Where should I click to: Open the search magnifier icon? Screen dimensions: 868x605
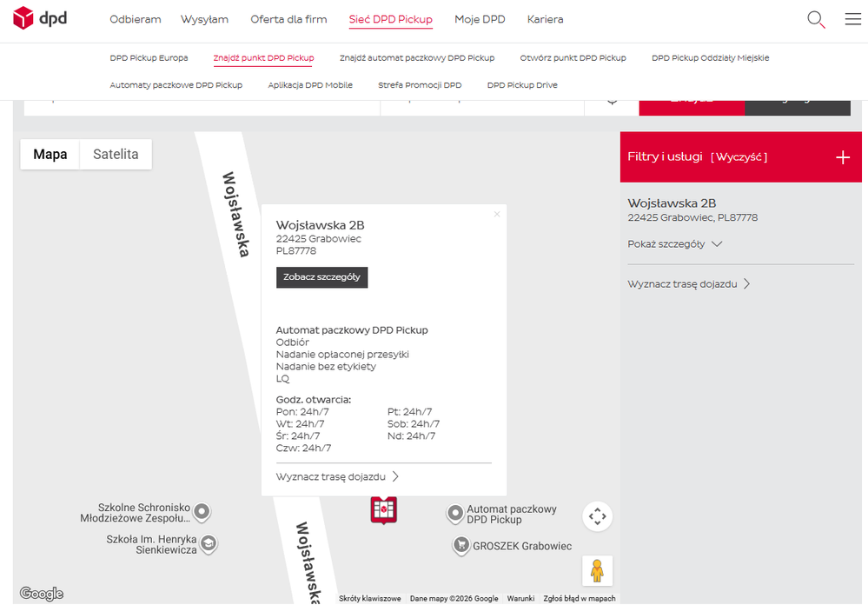tap(816, 19)
